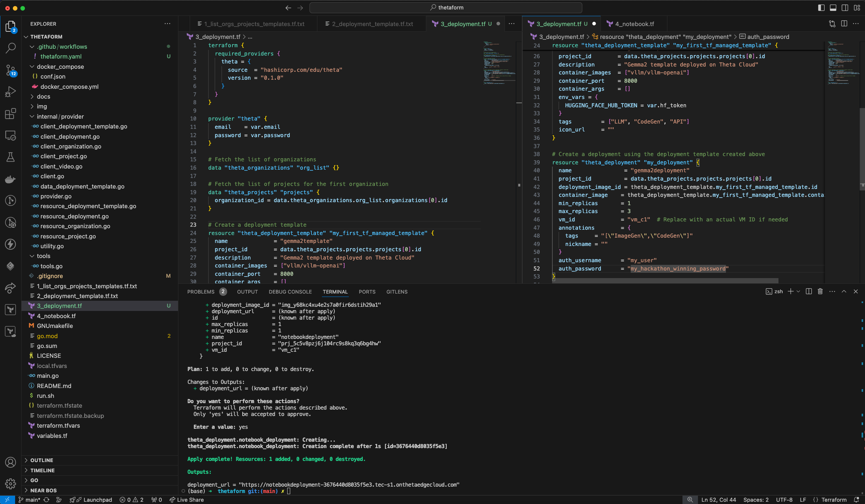The image size is (865, 504).
Task: Click the Terraform language mode indicator
Action: point(834,499)
